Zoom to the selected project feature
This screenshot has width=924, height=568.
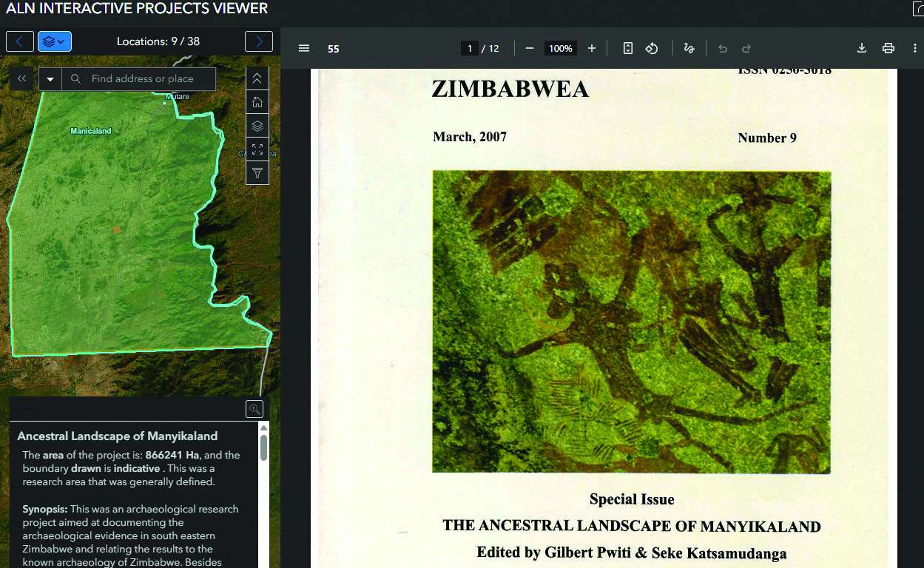tap(254, 409)
